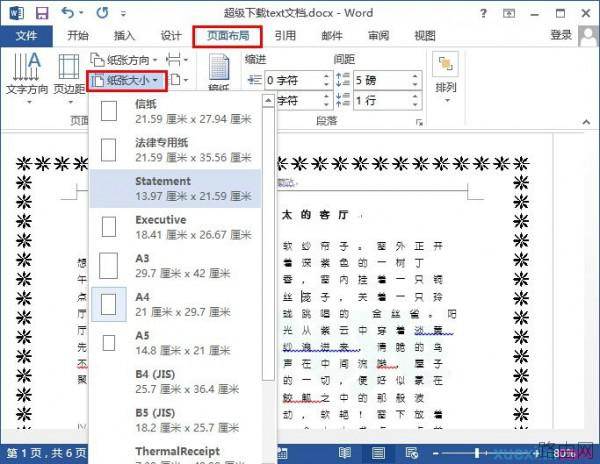Switch to the 设计 tab
This screenshot has width=600, height=464.
pos(171,36)
